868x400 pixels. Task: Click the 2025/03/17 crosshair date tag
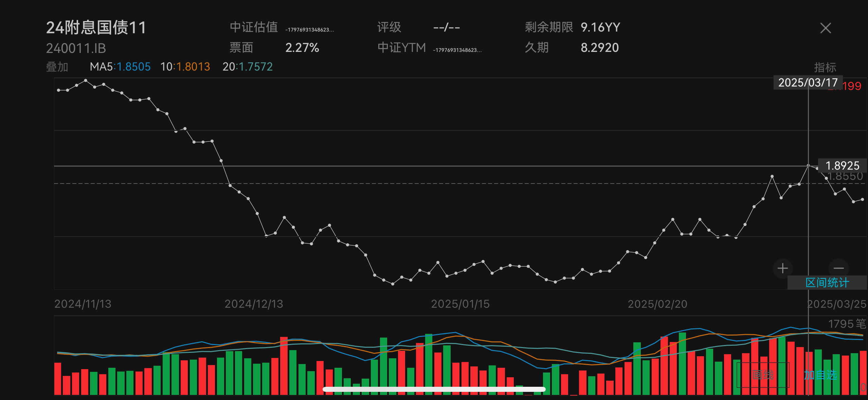tap(808, 83)
